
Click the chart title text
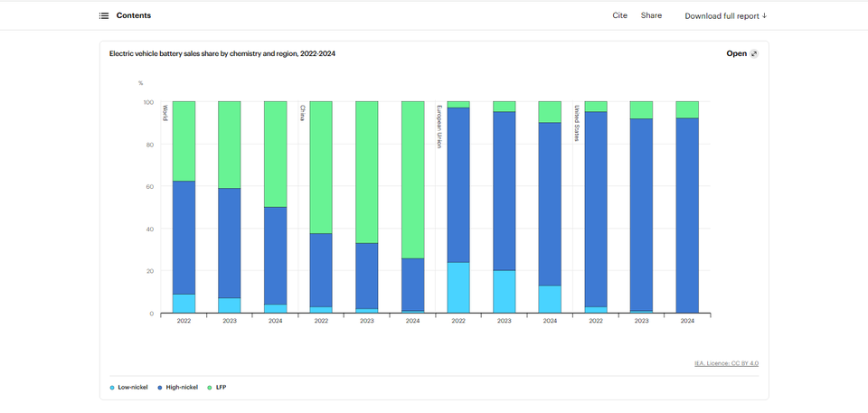coord(222,53)
